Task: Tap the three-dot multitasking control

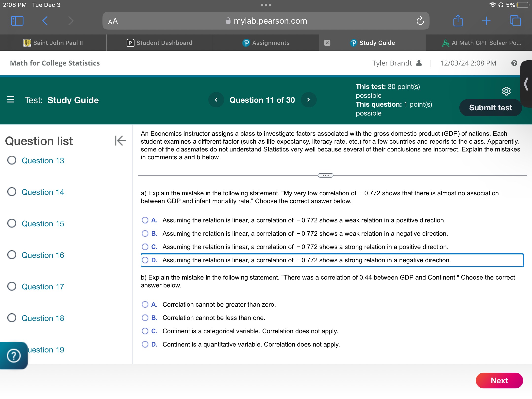Action: pos(266,5)
